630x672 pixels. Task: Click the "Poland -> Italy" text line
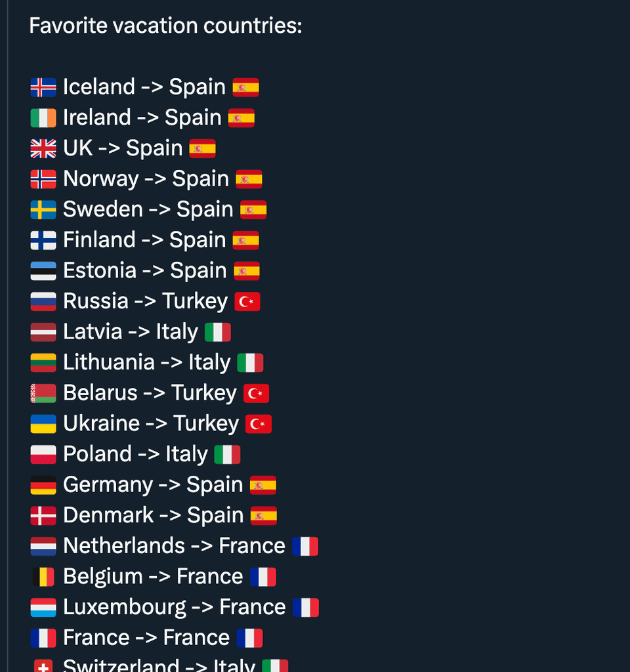pyautogui.click(x=135, y=454)
